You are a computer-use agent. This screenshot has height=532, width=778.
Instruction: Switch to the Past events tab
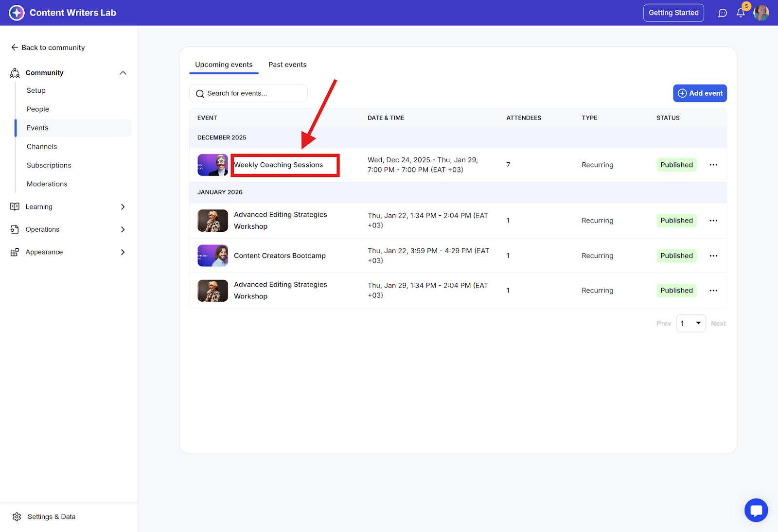[287, 65]
